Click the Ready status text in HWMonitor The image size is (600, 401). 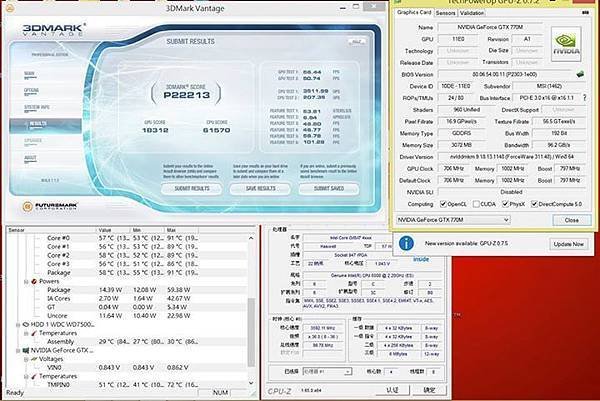15,393
